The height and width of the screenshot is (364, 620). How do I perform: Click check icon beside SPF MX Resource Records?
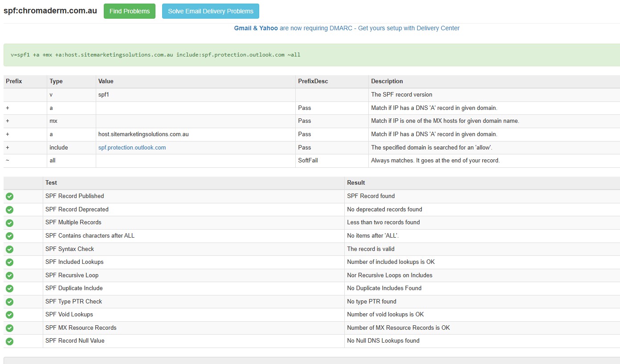pos(9,328)
